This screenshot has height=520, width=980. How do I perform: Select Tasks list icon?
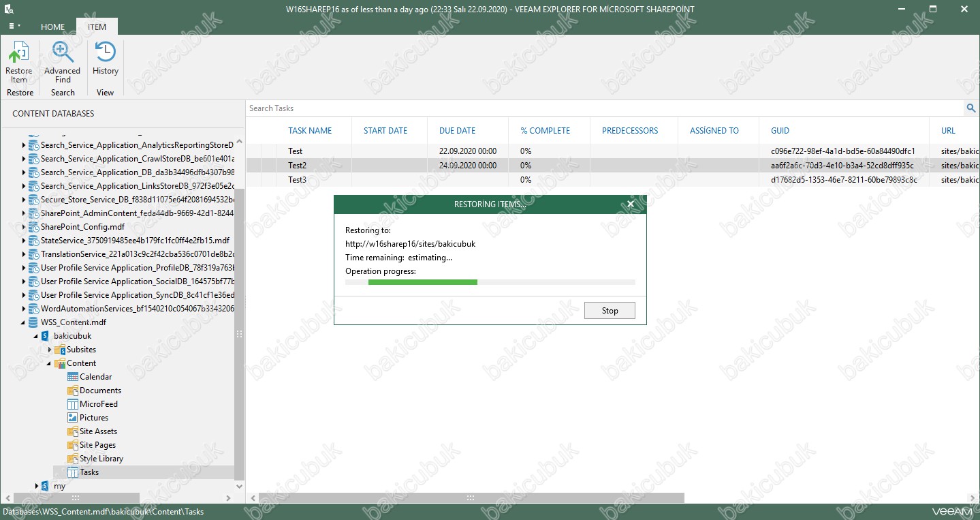tap(73, 472)
